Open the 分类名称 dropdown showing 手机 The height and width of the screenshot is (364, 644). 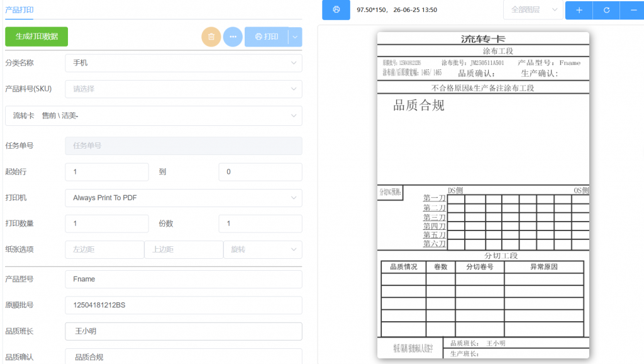pyautogui.click(x=184, y=63)
